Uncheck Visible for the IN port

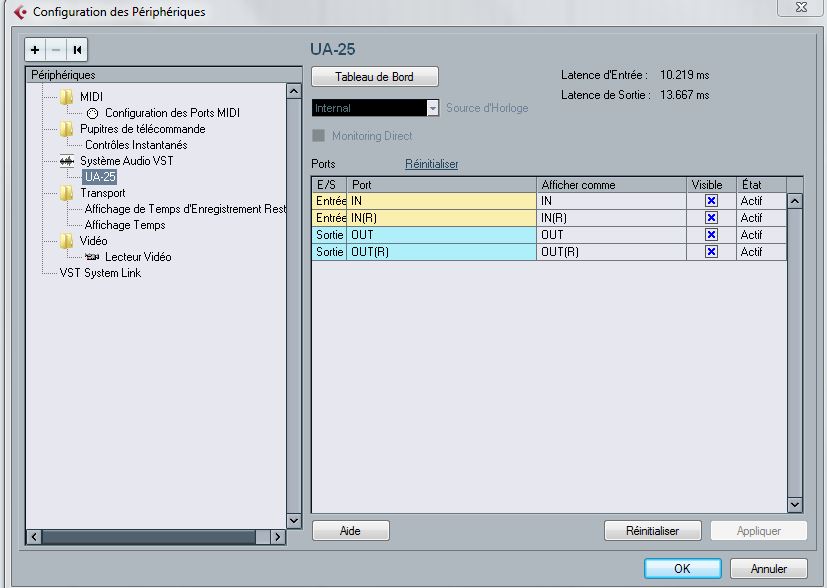click(711, 201)
